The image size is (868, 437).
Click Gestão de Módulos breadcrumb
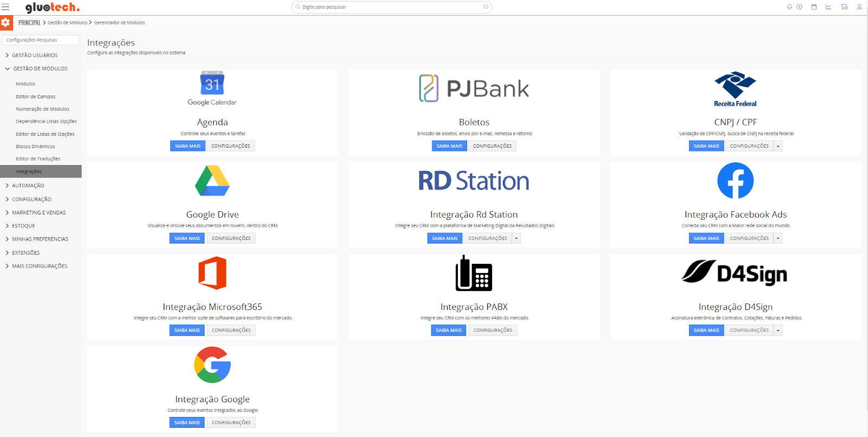(67, 23)
